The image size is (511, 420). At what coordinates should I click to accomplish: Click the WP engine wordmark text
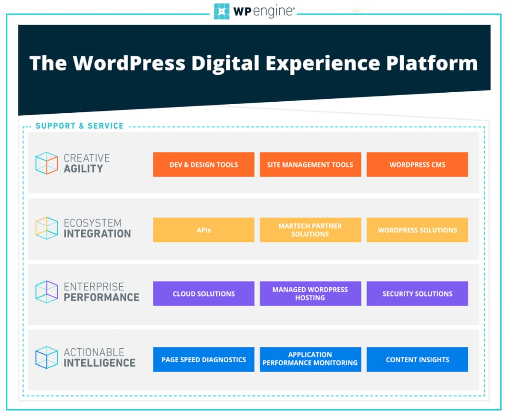click(x=264, y=12)
